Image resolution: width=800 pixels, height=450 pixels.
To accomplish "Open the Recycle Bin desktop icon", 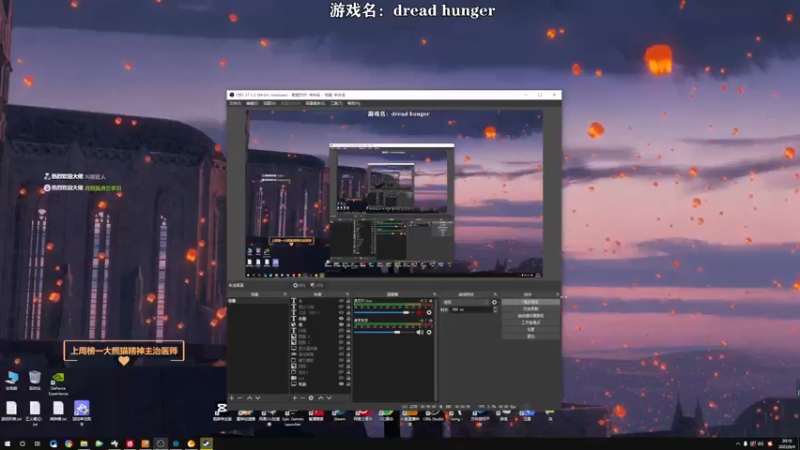I will pyautogui.click(x=35, y=381).
